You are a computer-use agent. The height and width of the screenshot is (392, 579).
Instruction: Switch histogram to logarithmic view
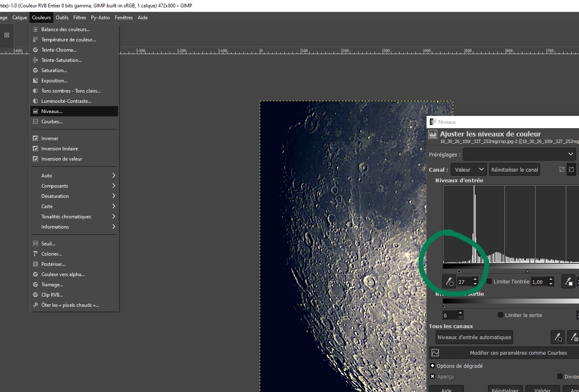point(572,170)
